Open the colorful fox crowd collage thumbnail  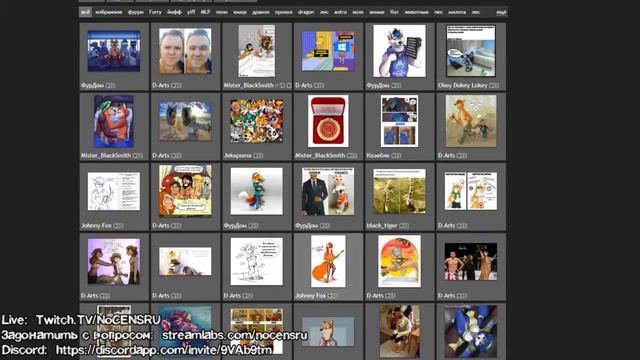coord(257,121)
